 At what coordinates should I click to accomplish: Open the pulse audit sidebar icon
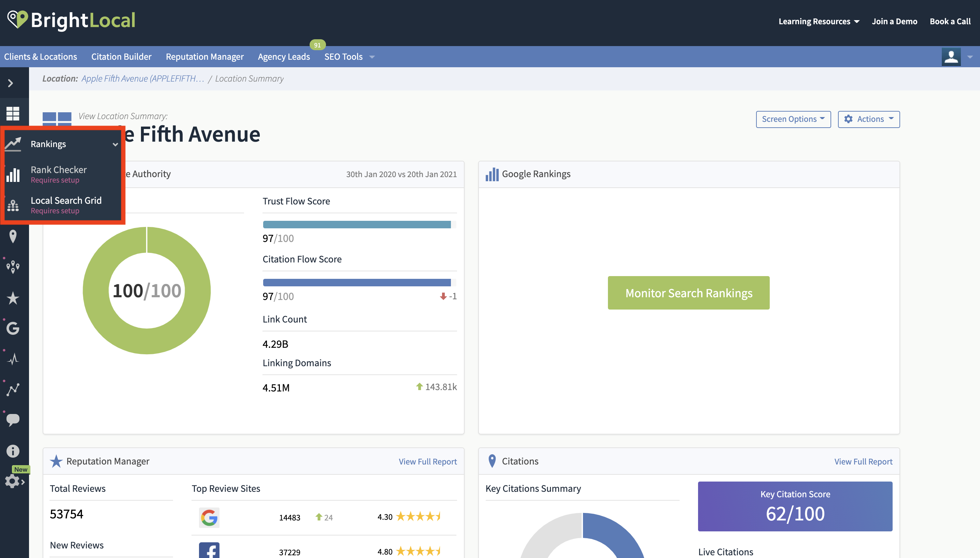click(x=13, y=359)
